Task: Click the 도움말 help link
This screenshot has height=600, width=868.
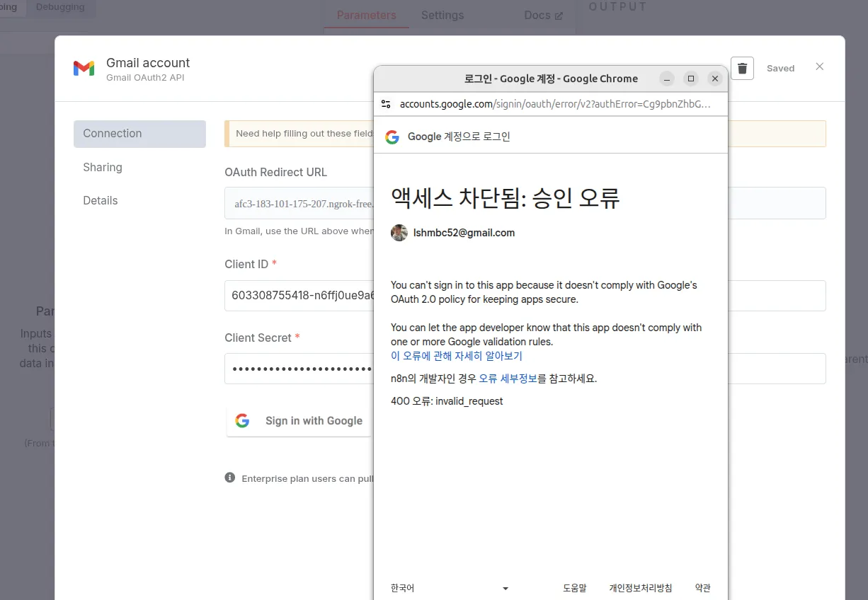Action: pyautogui.click(x=575, y=588)
